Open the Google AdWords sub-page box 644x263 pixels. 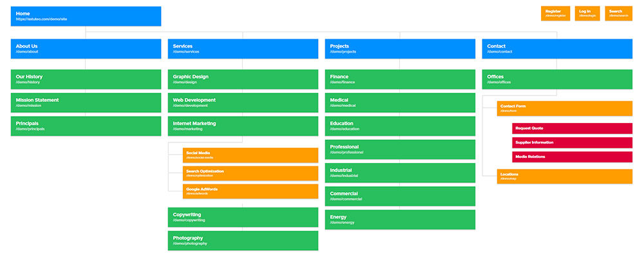(x=251, y=191)
